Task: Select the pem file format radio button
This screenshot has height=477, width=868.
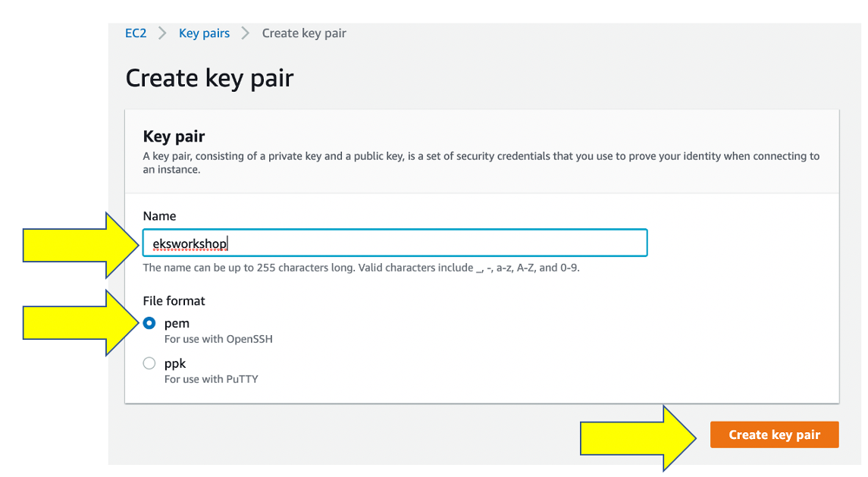Action: (149, 323)
